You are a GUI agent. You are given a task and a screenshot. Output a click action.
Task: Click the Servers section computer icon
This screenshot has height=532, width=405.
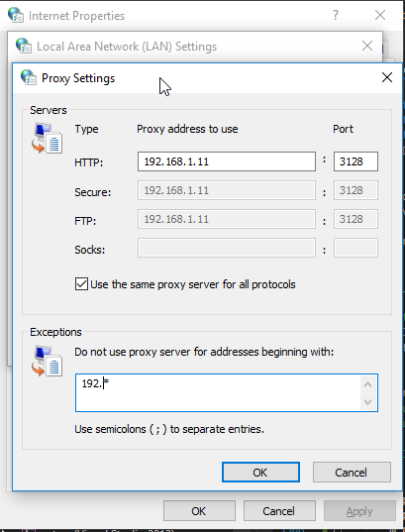(48, 139)
